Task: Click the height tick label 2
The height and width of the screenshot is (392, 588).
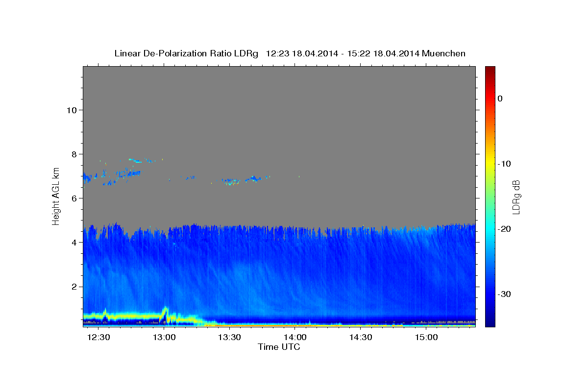Action: [73, 286]
